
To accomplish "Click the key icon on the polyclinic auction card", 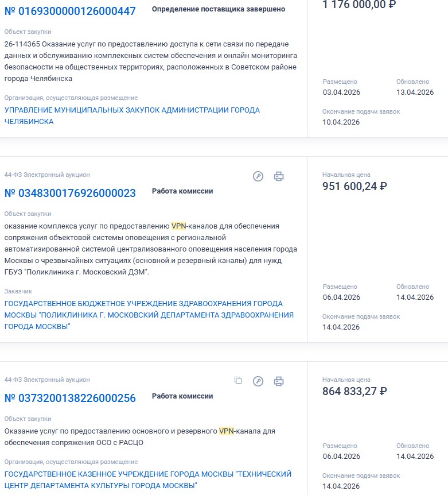I will 258,176.
